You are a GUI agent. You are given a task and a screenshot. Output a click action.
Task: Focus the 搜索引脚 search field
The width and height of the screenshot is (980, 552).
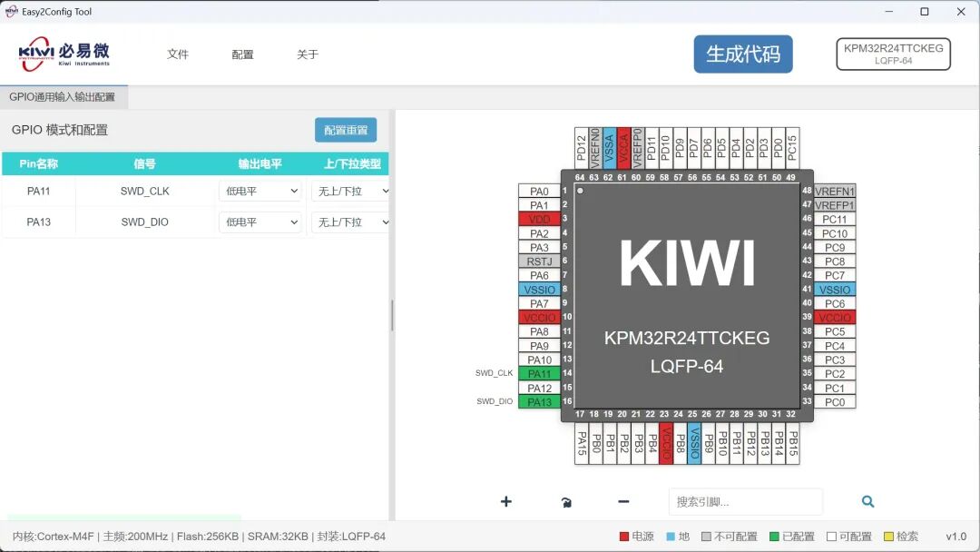click(746, 501)
